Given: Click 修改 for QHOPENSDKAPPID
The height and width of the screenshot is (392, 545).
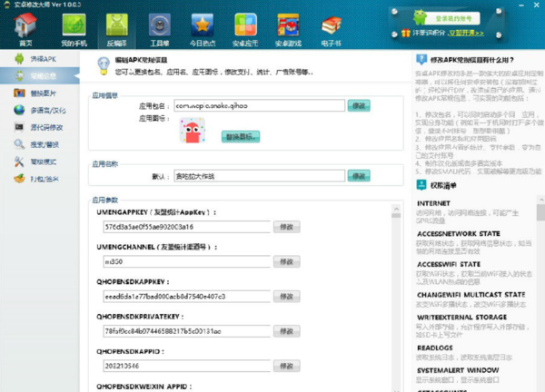Looking at the screenshot, I should (x=286, y=366).
